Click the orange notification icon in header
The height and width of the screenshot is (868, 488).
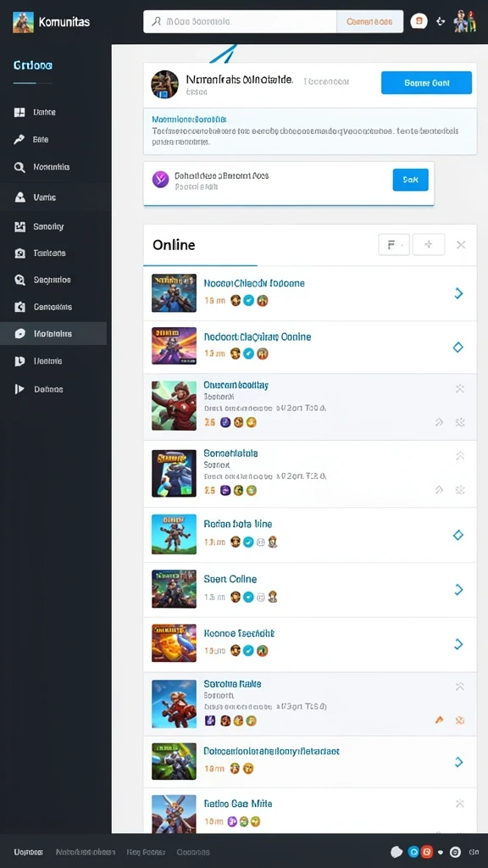(x=419, y=21)
